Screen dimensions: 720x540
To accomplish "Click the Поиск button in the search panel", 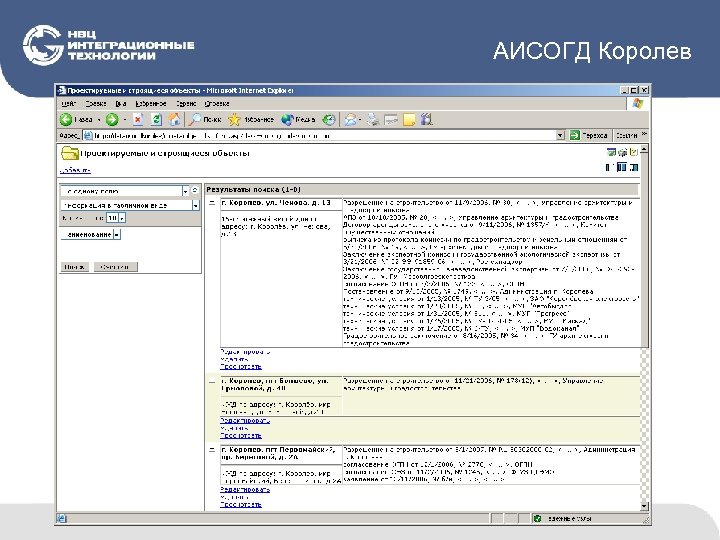I will [x=75, y=267].
